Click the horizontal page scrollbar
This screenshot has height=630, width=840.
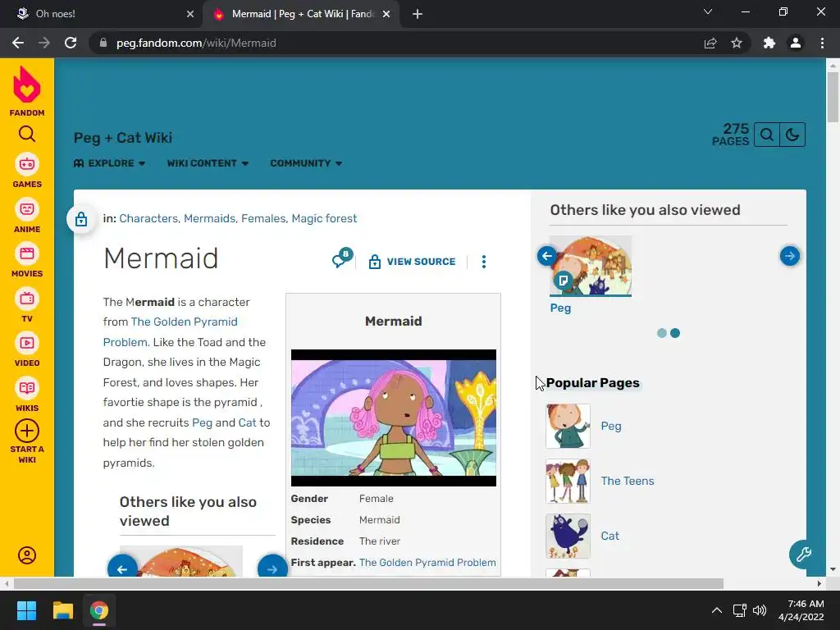point(368,583)
